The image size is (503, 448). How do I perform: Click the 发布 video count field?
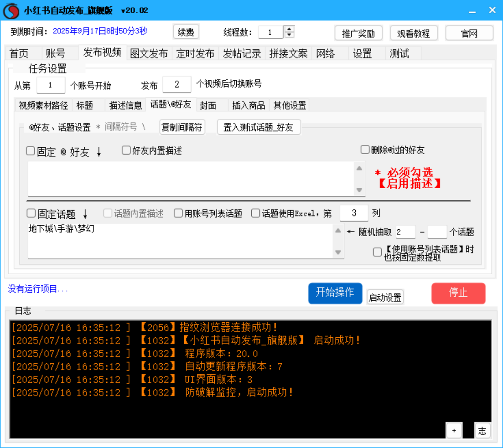177,84
